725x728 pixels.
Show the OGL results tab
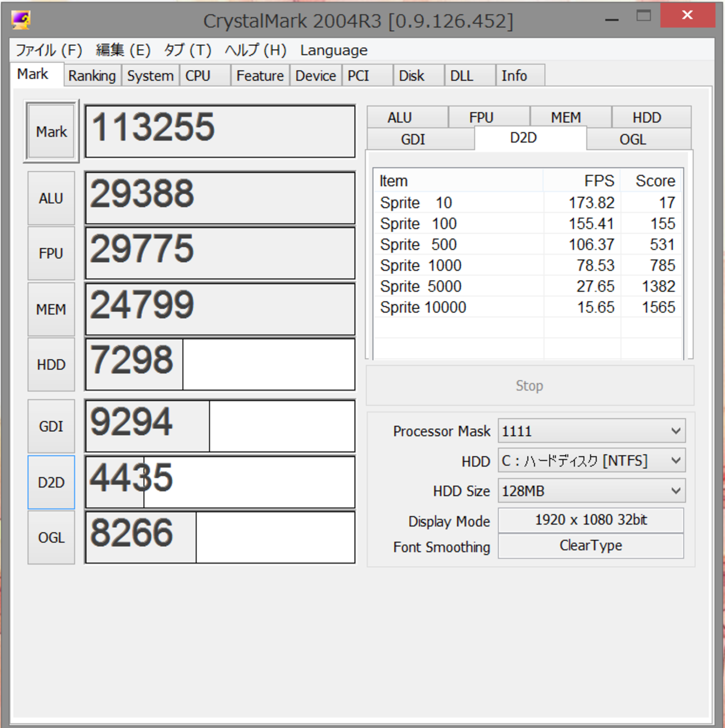pos(632,139)
